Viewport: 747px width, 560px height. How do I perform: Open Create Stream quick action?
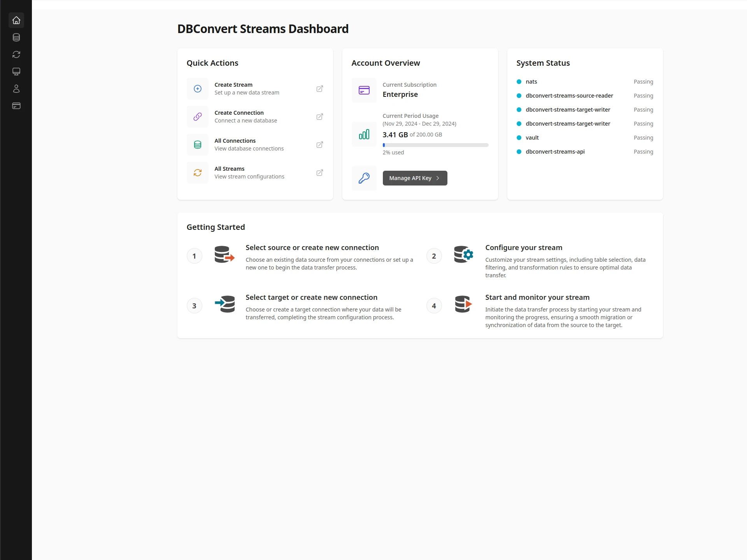point(233,85)
